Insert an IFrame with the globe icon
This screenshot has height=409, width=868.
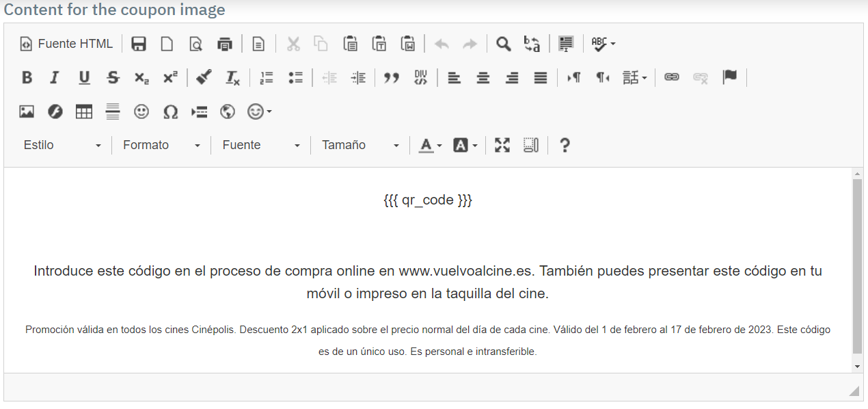pyautogui.click(x=228, y=111)
